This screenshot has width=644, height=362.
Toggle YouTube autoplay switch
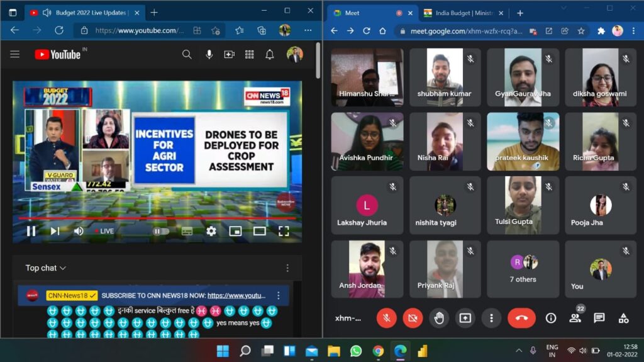pyautogui.click(x=161, y=231)
